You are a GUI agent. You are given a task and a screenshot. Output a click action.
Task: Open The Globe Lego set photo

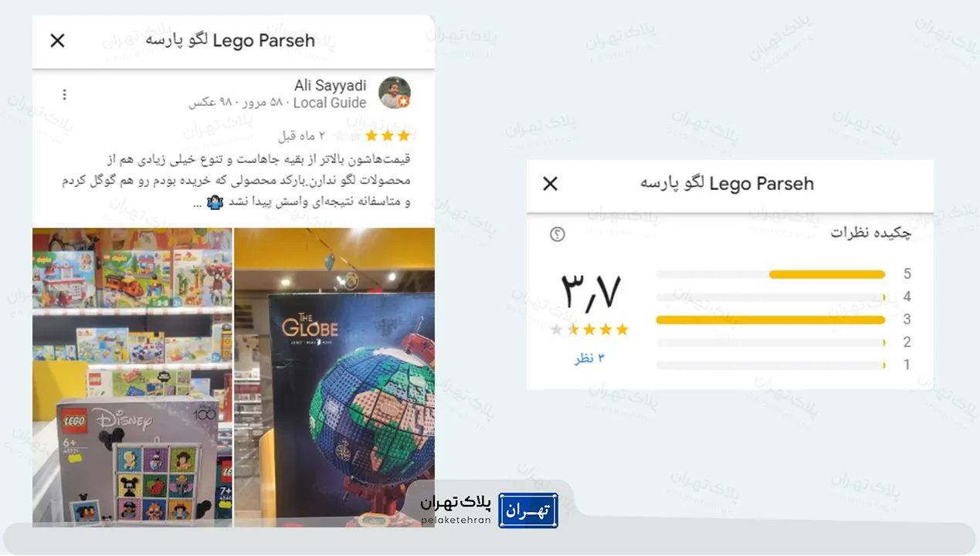point(334,378)
